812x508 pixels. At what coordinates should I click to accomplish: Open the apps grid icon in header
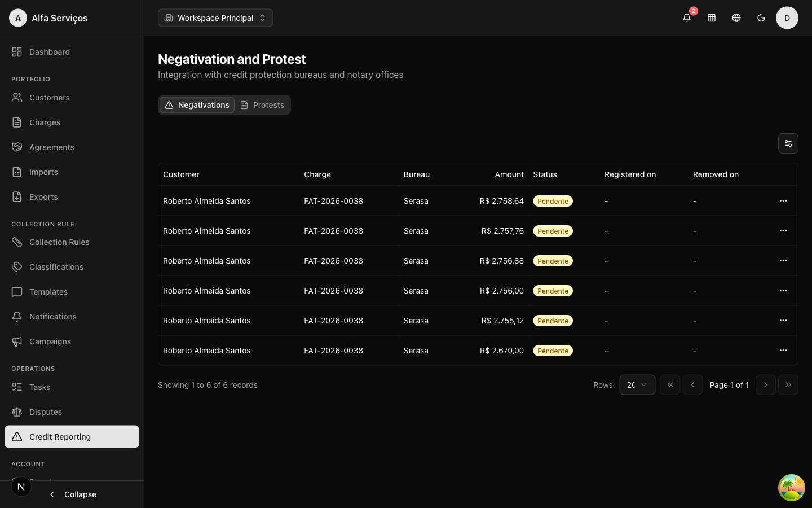coord(712,18)
